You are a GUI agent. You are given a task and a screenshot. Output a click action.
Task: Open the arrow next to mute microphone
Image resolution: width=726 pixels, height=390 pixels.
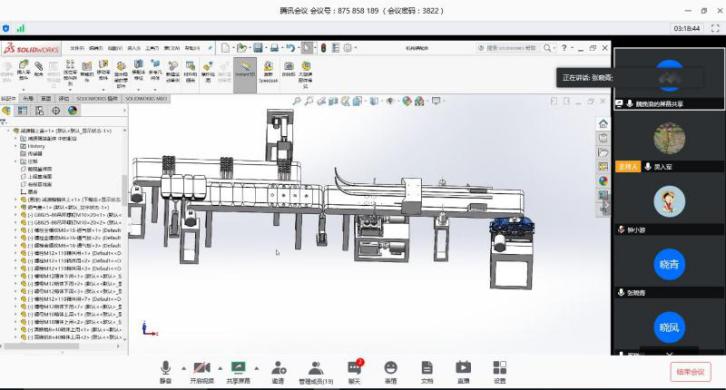pyautogui.click(x=183, y=369)
